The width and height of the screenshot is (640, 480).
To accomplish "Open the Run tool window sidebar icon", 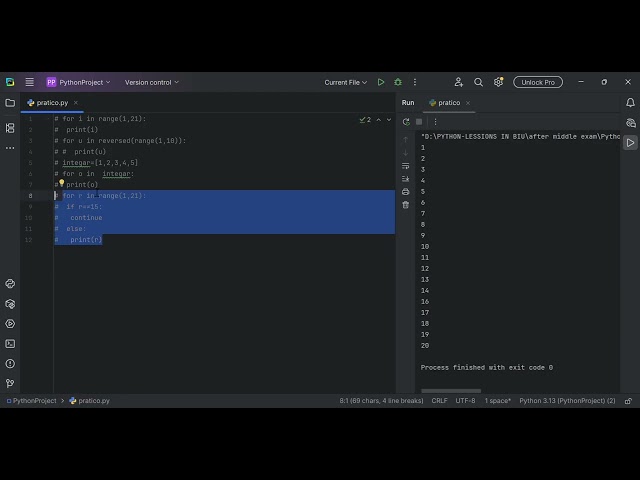I will pyautogui.click(x=630, y=143).
